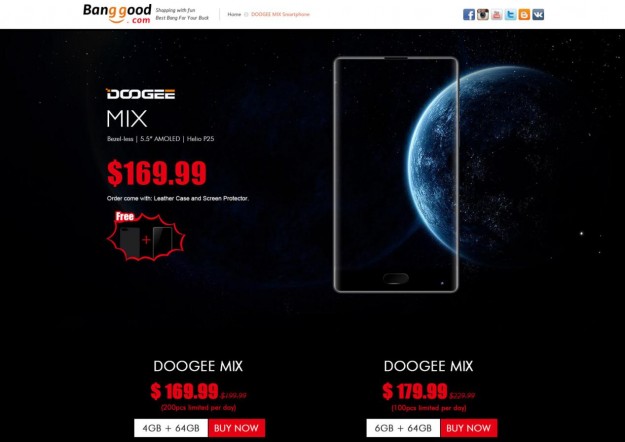625x442 pixels.
Task: Open the VK social icon
Action: (x=538, y=15)
